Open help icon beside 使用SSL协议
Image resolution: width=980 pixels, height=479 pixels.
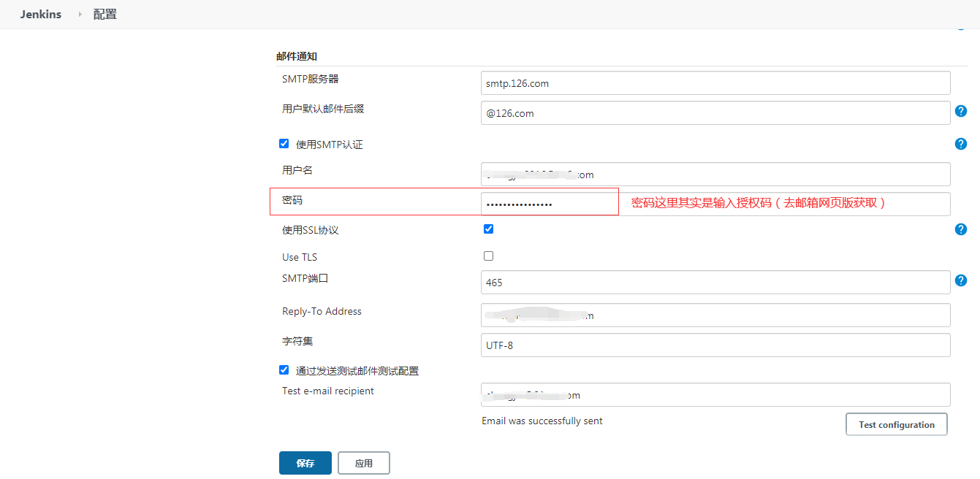(x=961, y=229)
